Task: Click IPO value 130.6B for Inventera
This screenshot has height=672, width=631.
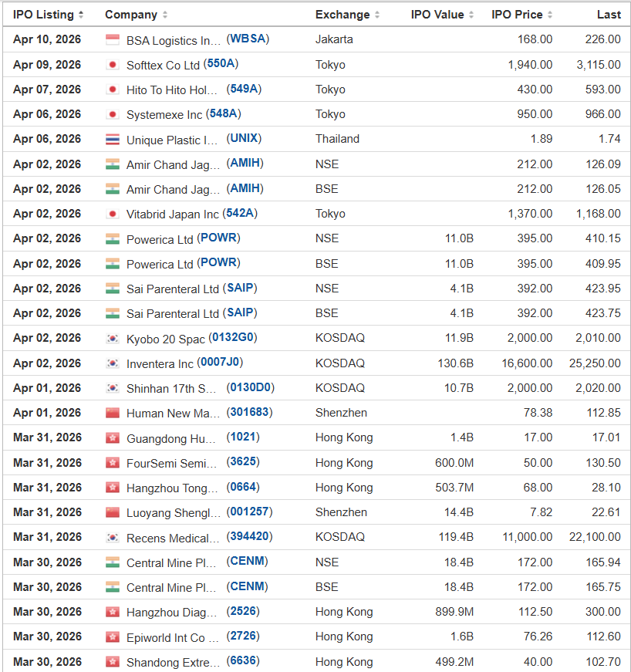Action: pyautogui.click(x=455, y=363)
